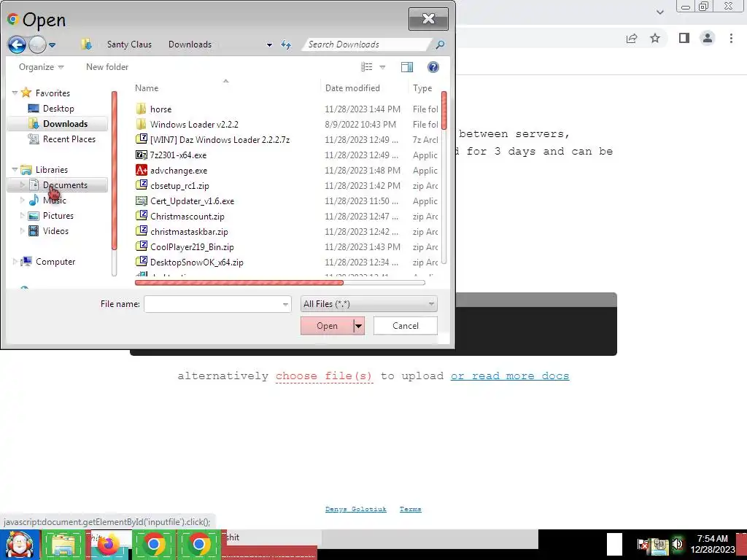
Task: Click the volume icon in system tray
Action: point(678,544)
